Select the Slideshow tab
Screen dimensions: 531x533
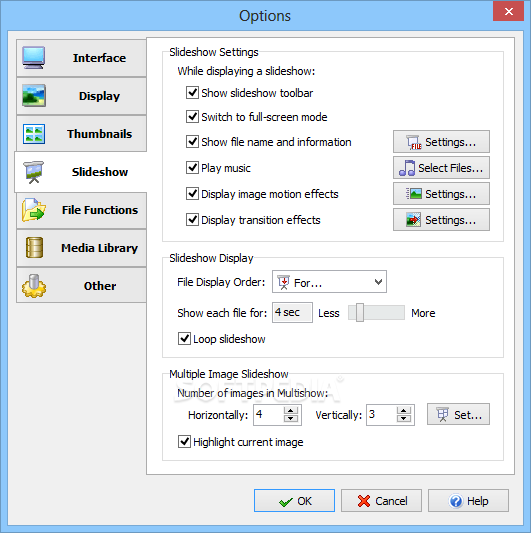tap(81, 172)
